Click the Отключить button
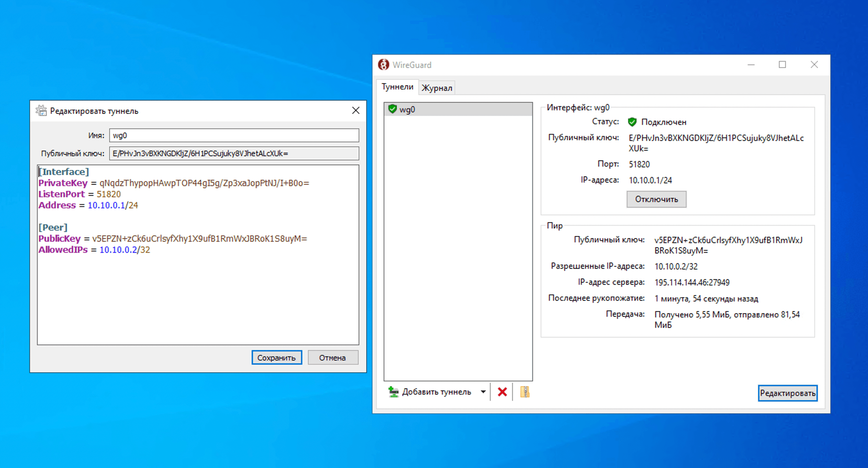868x468 pixels. pos(656,199)
